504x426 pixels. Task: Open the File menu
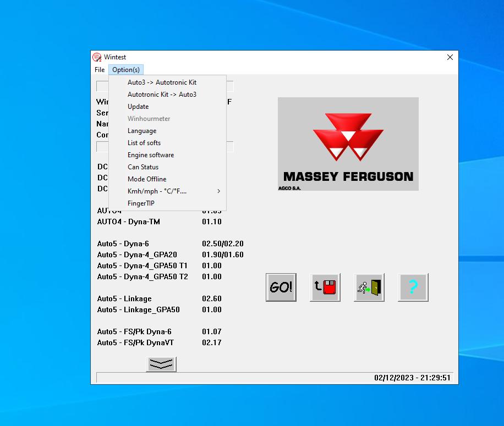(x=100, y=70)
